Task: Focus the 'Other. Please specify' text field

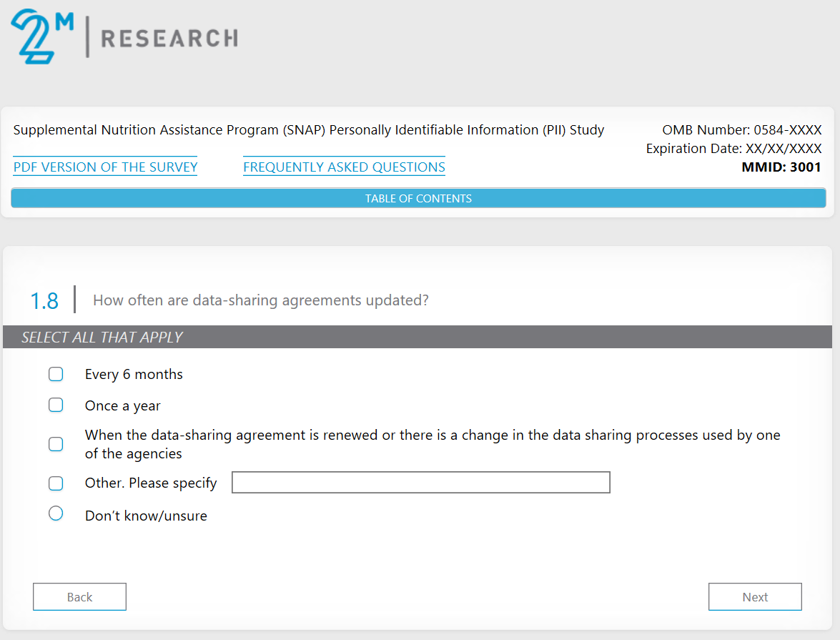Action: 420,483
